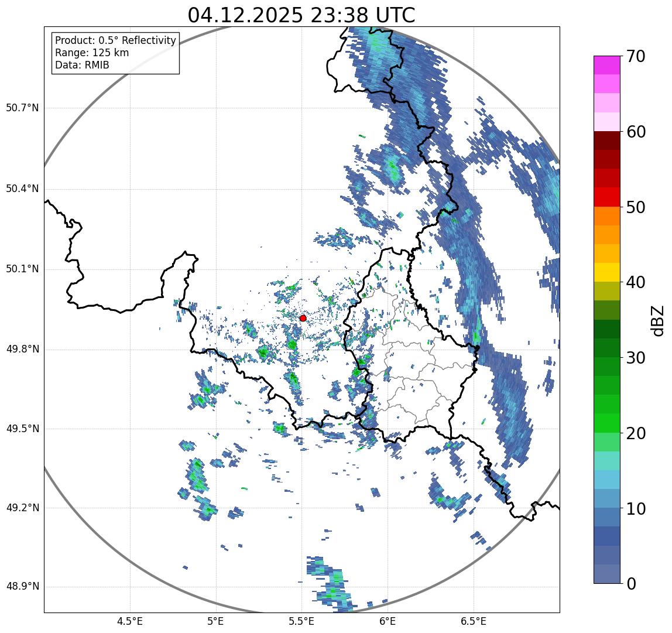Click the 48.9°N latitude label
This screenshot has height=633, width=672.
point(22,586)
